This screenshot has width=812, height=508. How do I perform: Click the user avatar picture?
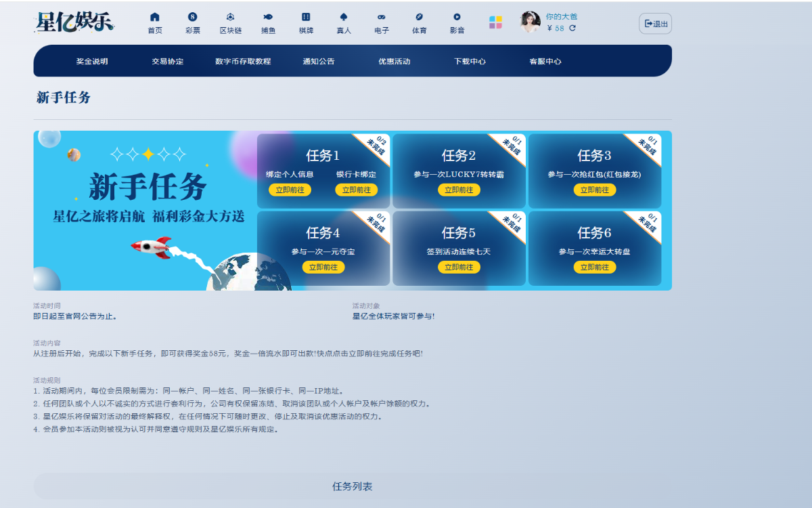click(x=530, y=22)
